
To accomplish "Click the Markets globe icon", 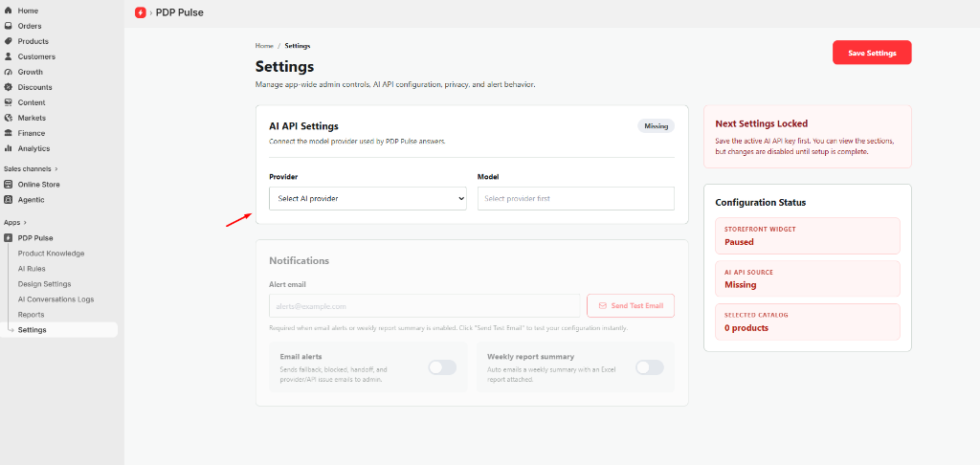I will 8,118.
